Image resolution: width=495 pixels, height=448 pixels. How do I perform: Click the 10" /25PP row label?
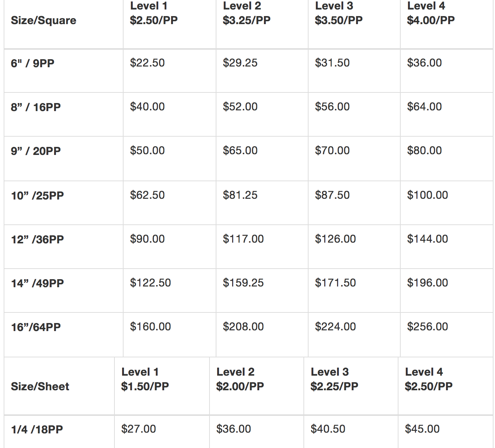[37, 195]
